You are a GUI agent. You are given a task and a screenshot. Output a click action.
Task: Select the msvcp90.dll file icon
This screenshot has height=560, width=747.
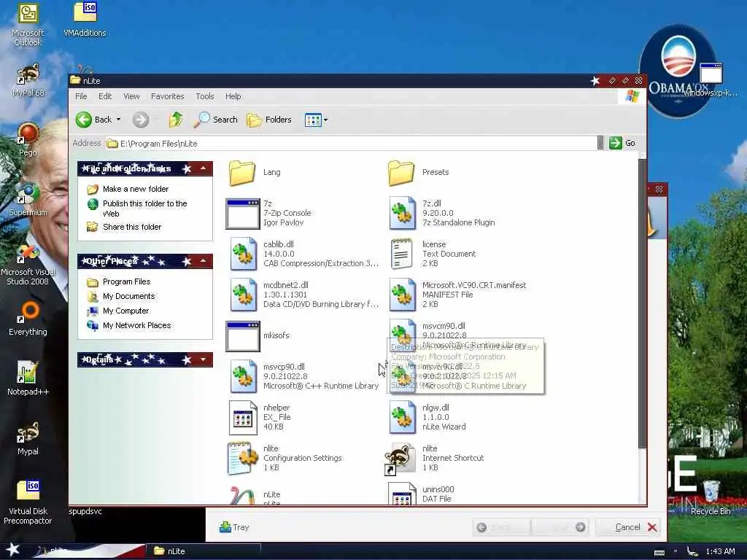tap(243, 376)
